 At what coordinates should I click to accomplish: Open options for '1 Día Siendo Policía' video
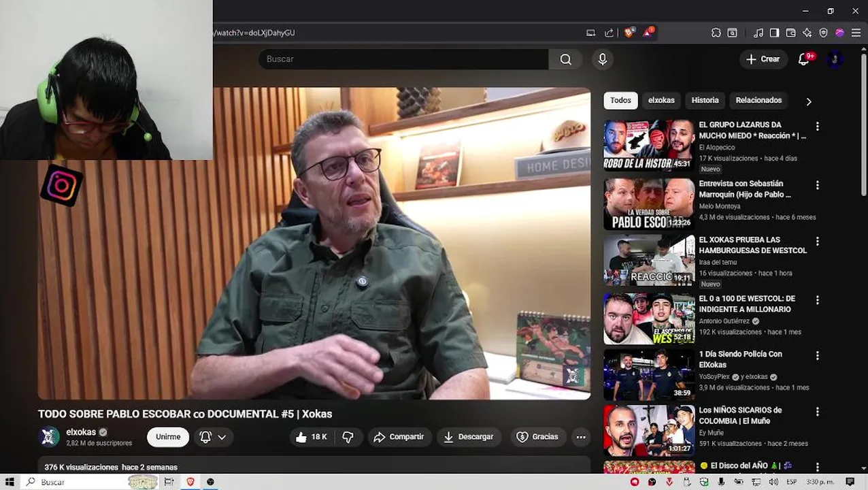817,356
